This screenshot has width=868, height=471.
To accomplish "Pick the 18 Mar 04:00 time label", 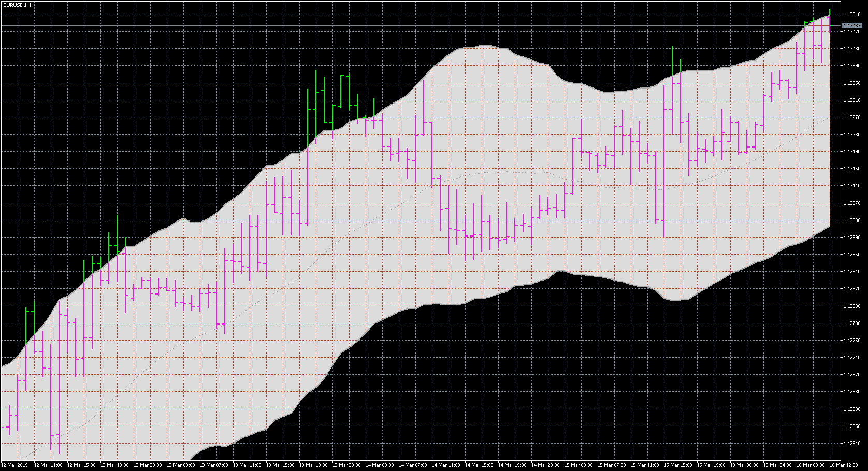I will coord(777,465).
